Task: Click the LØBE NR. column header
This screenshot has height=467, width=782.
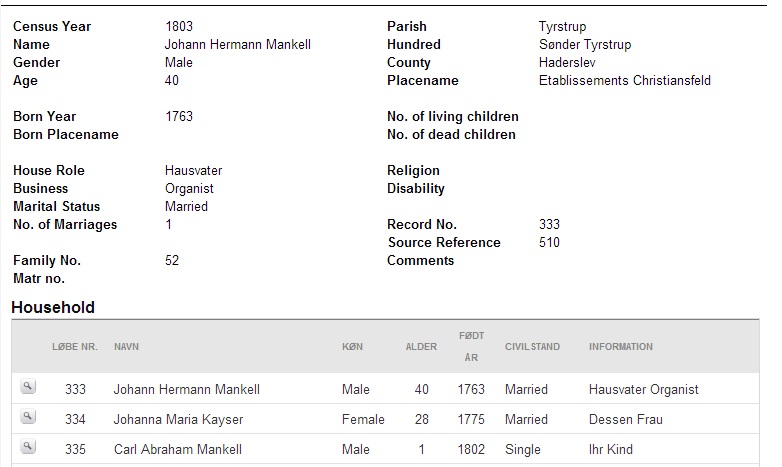Action: (x=75, y=347)
